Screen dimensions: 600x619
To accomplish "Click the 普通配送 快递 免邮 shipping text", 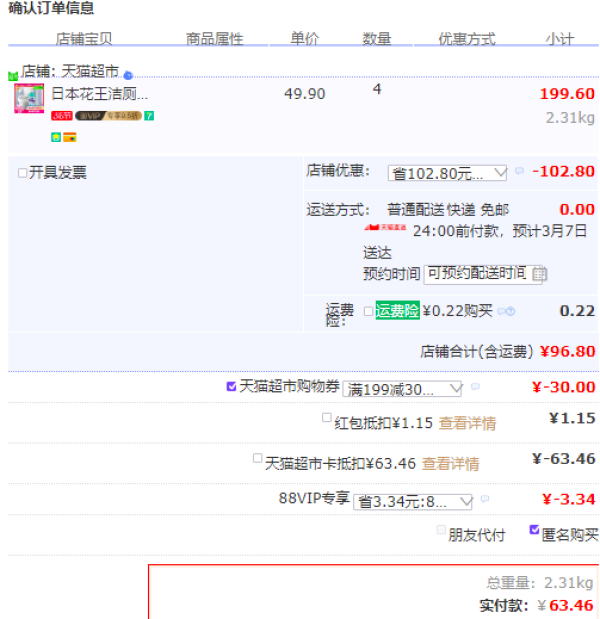I will 448,210.
